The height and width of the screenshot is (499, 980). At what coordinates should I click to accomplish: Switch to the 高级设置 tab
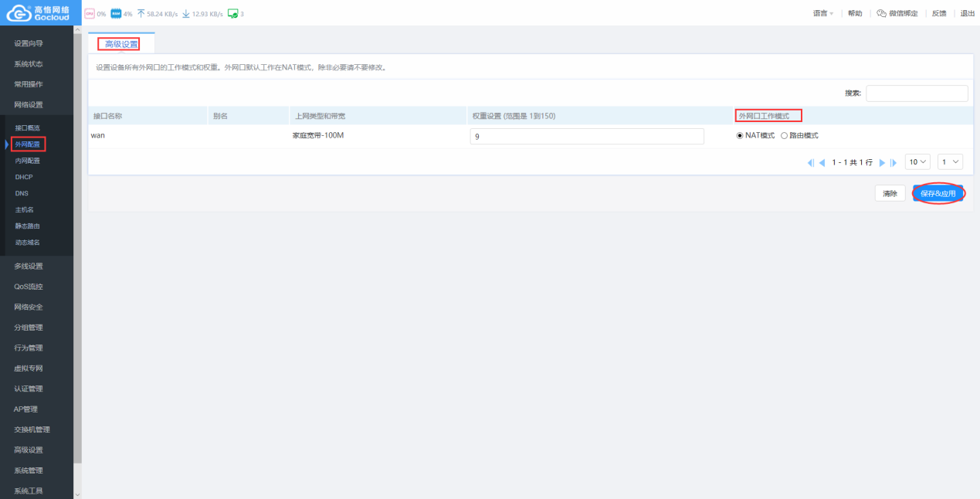tap(121, 44)
